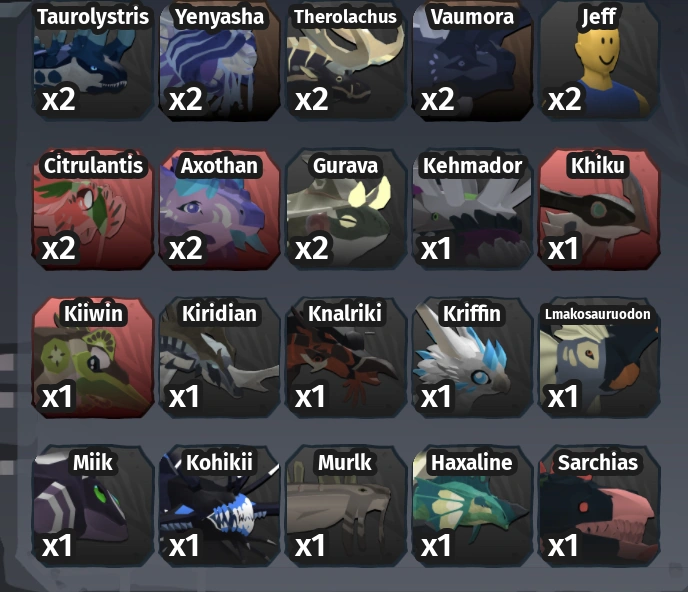Choose the Axothan creature card

(x=219, y=209)
